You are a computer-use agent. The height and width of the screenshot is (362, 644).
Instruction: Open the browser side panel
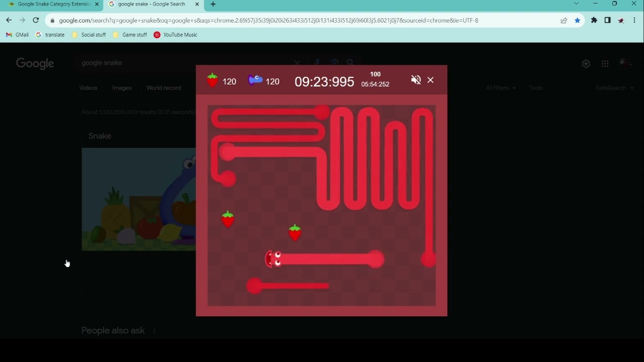point(608,21)
